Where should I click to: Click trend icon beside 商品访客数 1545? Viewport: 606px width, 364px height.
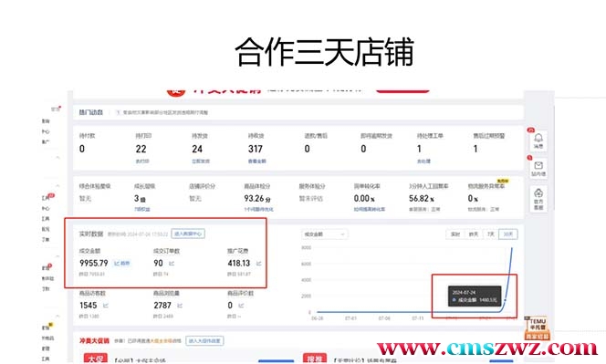pos(106,306)
